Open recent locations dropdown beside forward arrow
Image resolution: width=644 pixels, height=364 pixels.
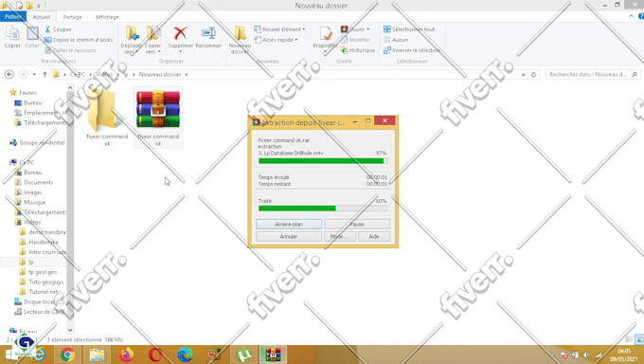point(34,75)
